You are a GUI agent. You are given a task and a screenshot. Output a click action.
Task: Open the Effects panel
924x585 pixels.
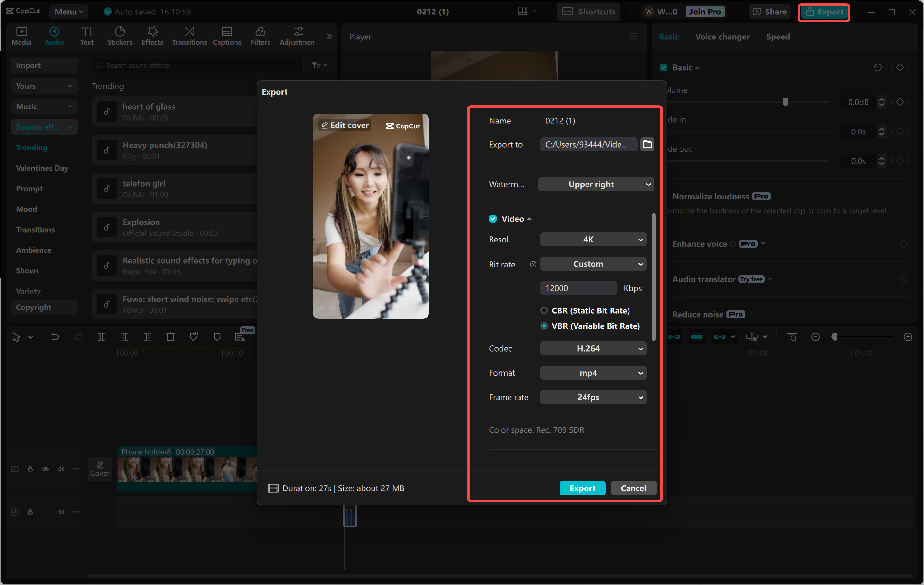point(152,36)
